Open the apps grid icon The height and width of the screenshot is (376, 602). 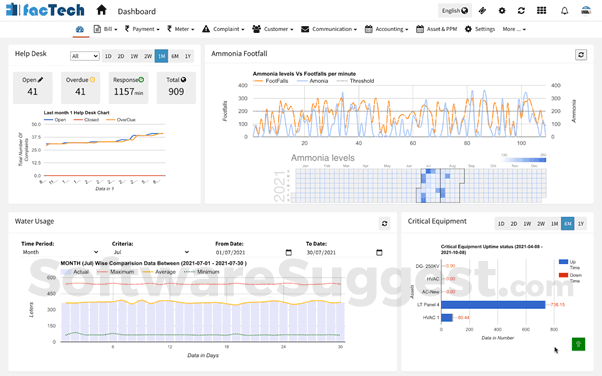pos(541,10)
